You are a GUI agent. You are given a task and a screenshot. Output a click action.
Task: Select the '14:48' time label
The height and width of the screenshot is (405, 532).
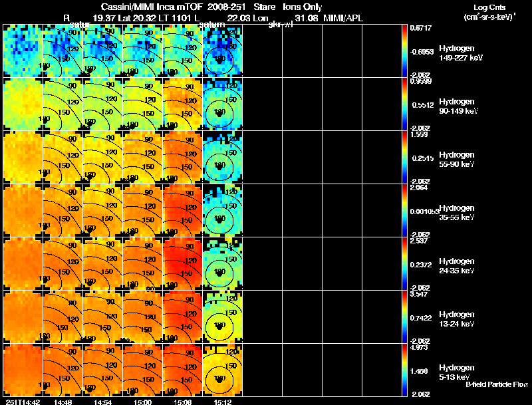pos(63,402)
